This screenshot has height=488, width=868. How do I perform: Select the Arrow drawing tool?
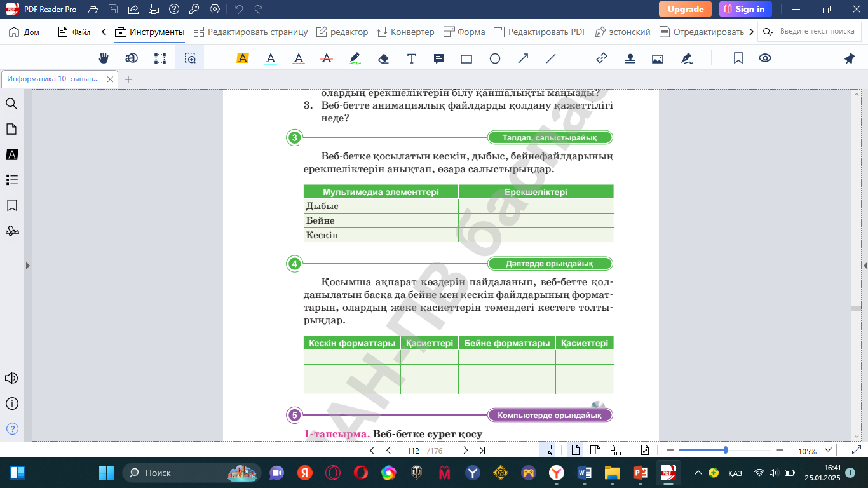click(523, 58)
